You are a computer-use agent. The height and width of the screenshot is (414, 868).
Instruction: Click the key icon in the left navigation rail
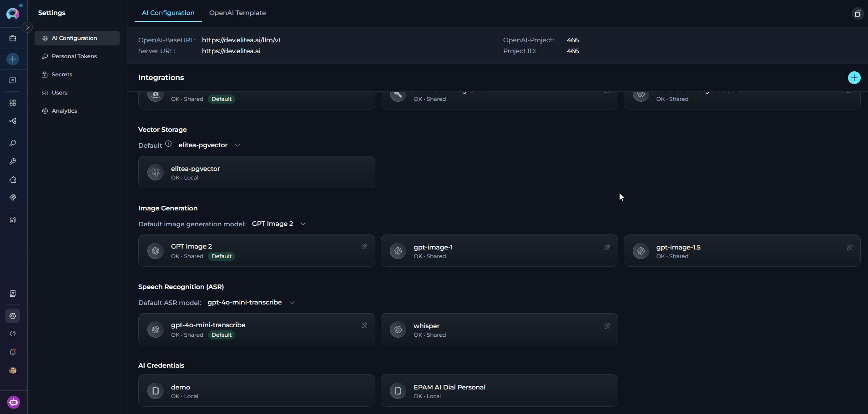click(x=13, y=143)
